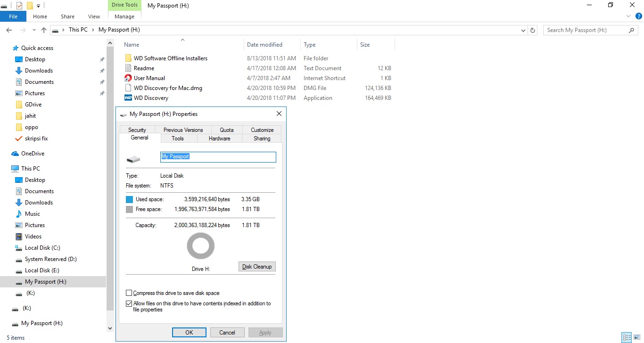Click the drive name input field

pos(218,157)
